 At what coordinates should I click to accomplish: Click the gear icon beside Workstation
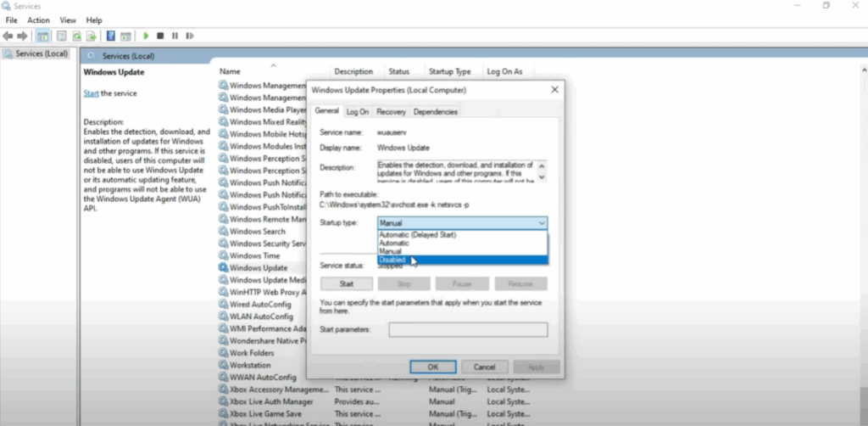tap(223, 366)
